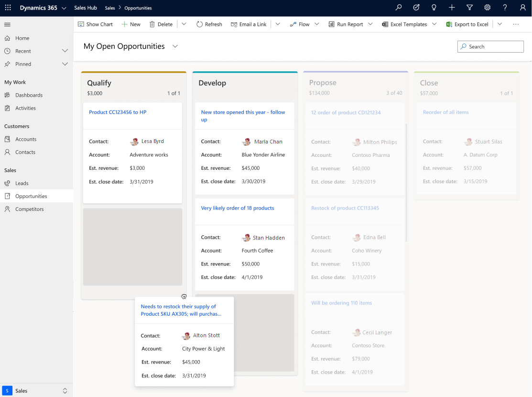This screenshot has height=397, width=532.
Task: Open 'Product CC123456 to HP' opportunity link
Action: click(118, 112)
